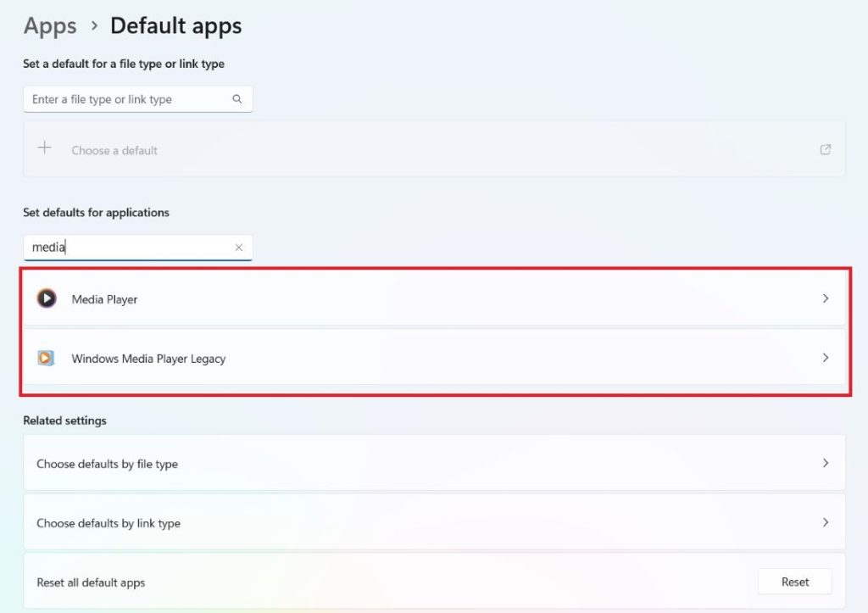
Task: Open Choose defaults by file type chevron
Action: click(826, 463)
